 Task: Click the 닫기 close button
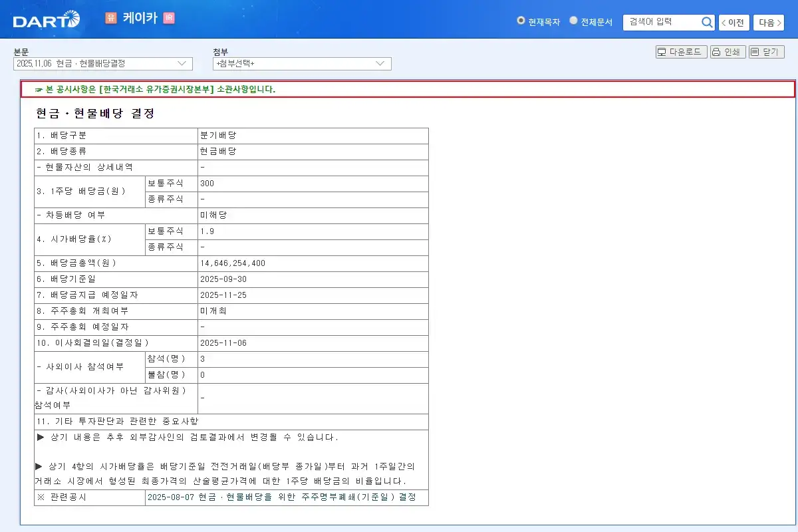(x=767, y=52)
